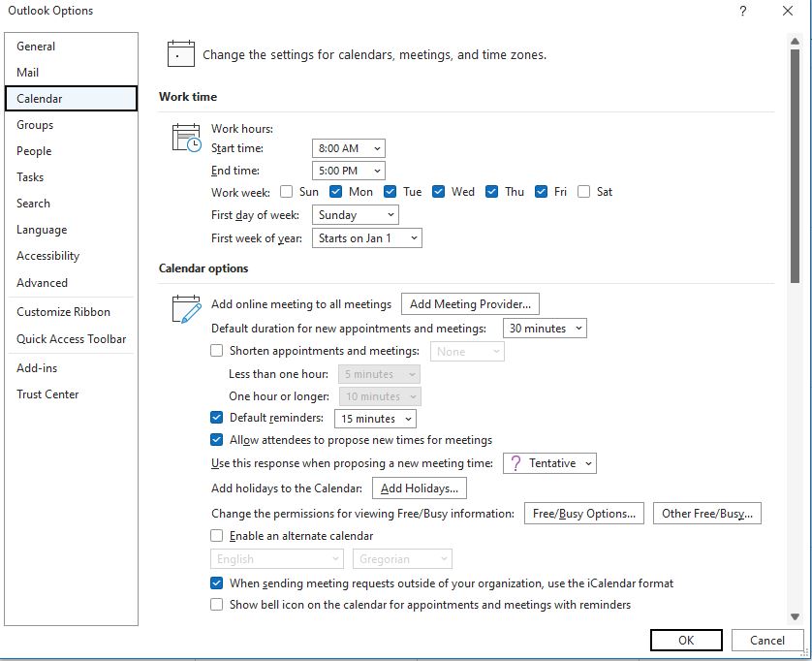
Task: Select the Search options category
Action: [71, 204]
